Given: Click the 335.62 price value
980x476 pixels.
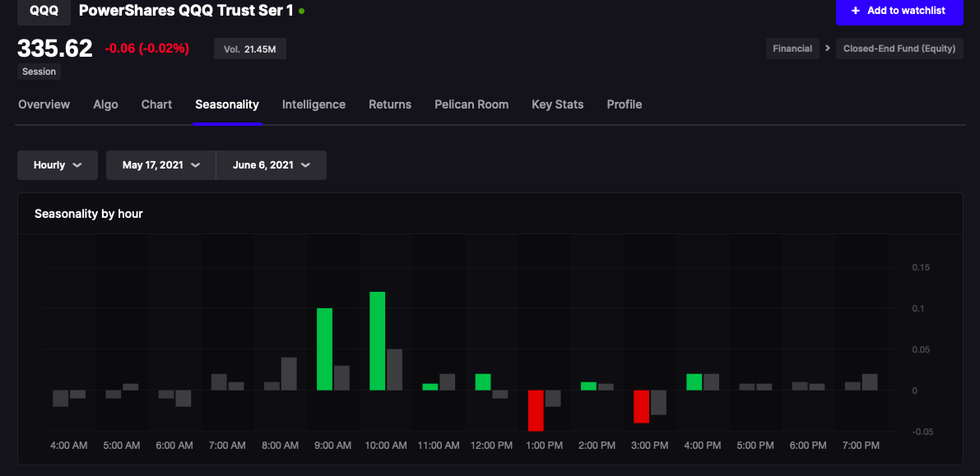Looking at the screenshot, I should click(x=55, y=49).
